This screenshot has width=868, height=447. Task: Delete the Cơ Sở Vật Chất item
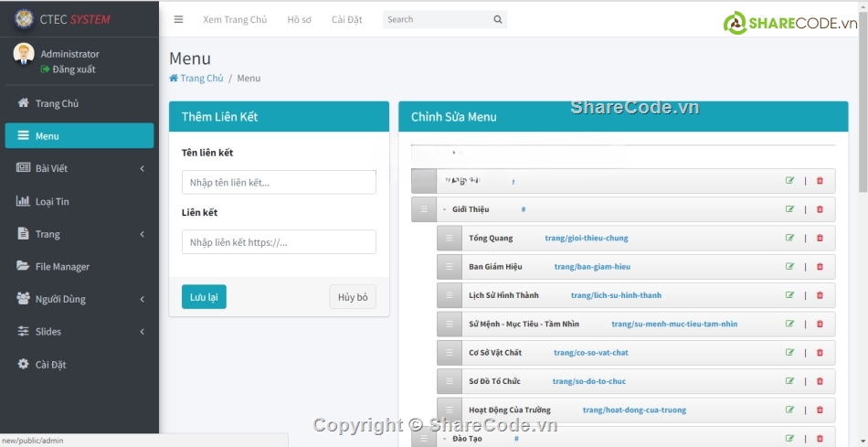click(820, 352)
